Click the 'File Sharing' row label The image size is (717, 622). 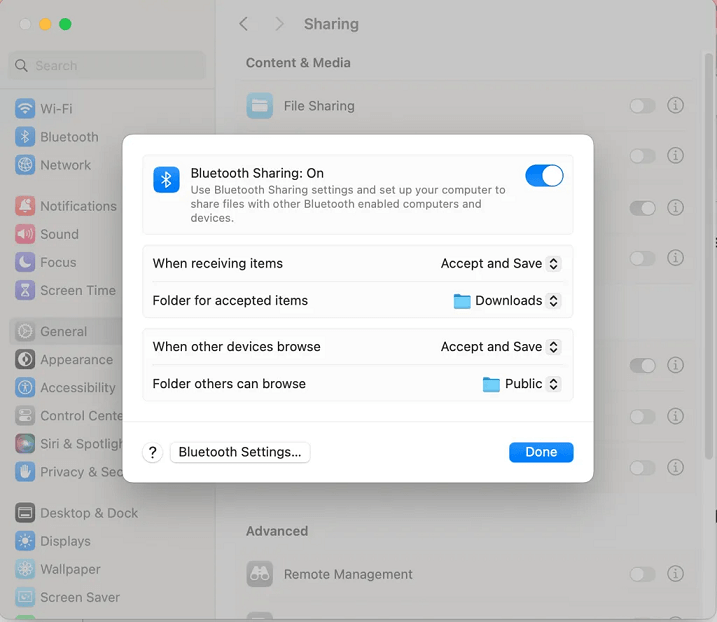coord(319,106)
